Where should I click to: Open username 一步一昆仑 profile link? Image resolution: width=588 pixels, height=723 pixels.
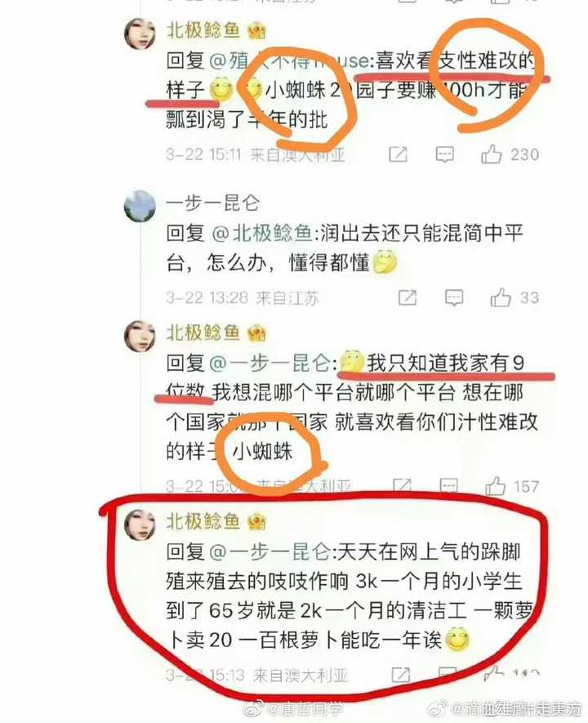coord(212,203)
